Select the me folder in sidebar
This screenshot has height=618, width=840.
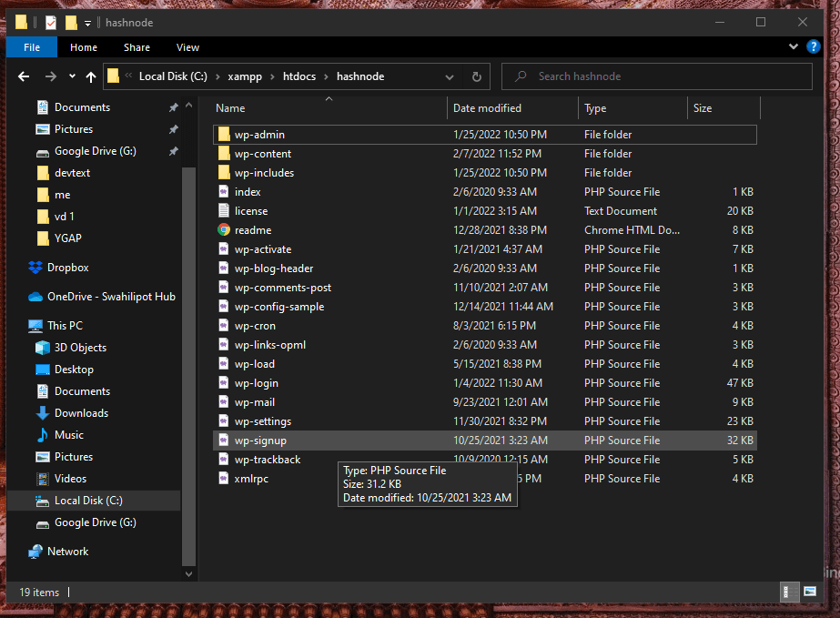62,195
